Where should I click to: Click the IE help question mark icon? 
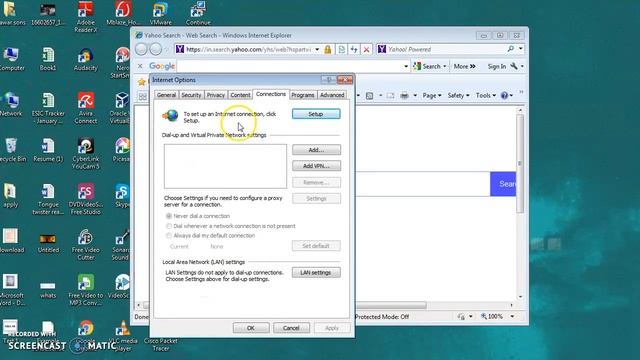504,96
